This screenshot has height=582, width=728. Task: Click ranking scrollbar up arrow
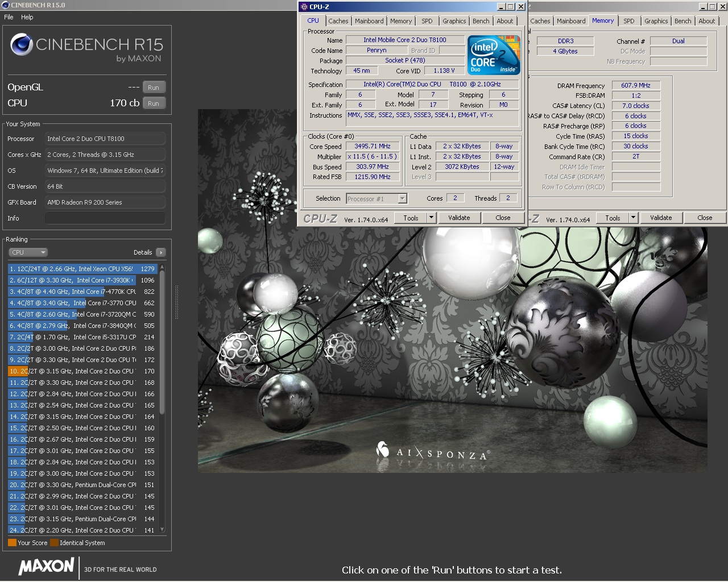coord(162,267)
